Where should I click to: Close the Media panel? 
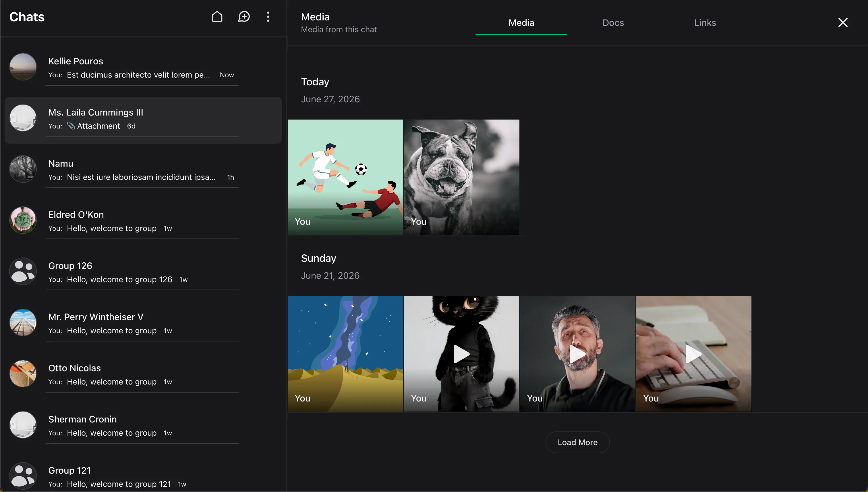843,22
